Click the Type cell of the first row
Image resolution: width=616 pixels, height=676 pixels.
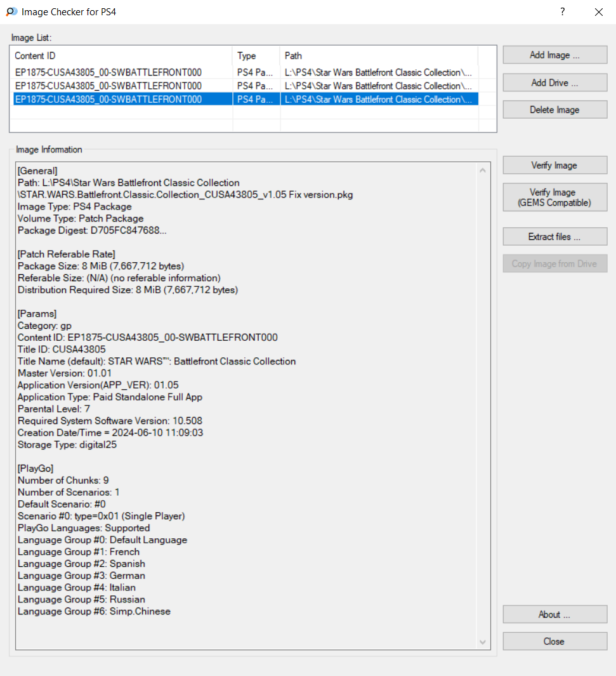[256, 72]
